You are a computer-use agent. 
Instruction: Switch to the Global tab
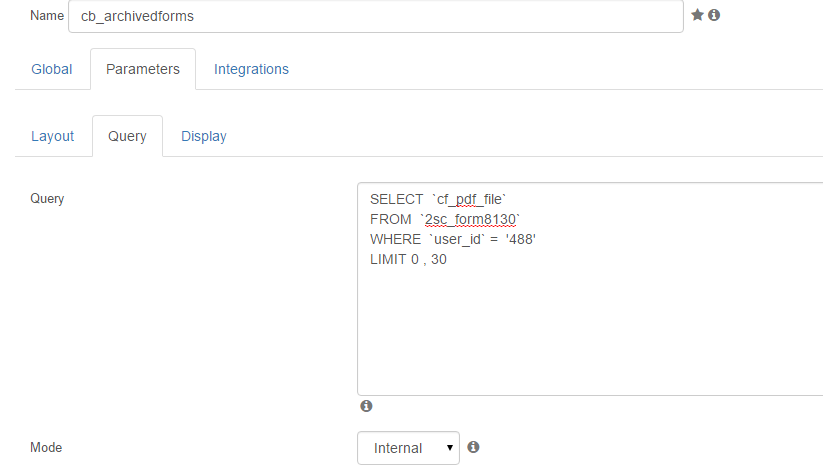pos(51,69)
